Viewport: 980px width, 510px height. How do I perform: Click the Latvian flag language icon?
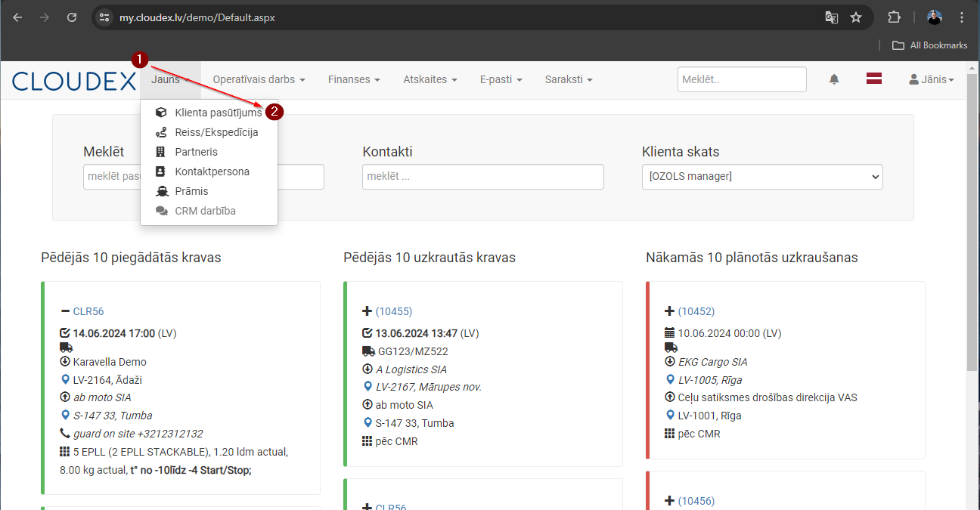[874, 79]
